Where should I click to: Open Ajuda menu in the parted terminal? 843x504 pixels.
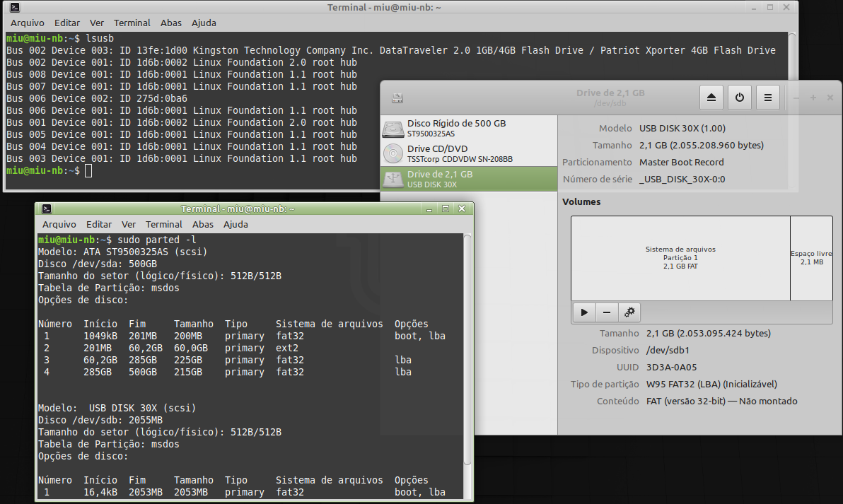pyautogui.click(x=236, y=225)
